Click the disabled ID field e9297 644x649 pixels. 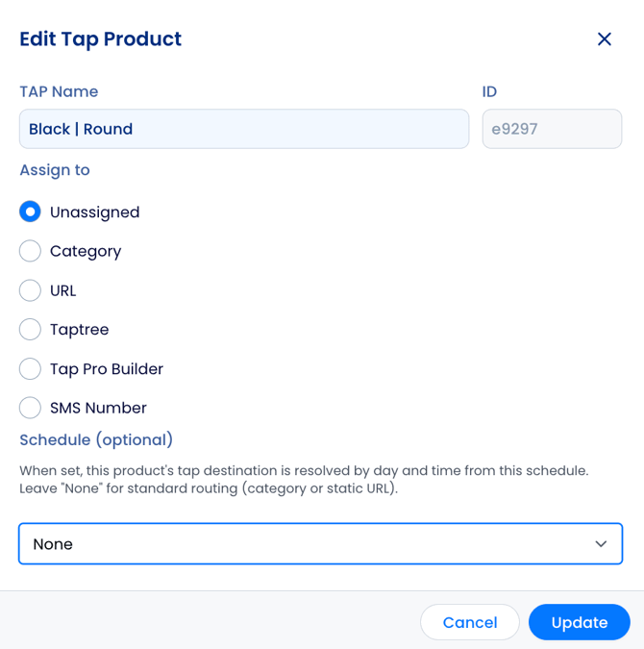tap(552, 129)
